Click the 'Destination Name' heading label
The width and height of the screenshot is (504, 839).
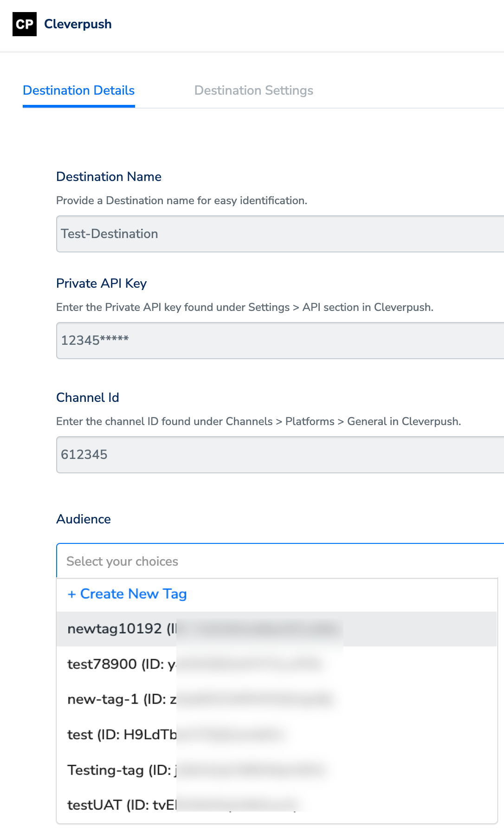coord(109,177)
